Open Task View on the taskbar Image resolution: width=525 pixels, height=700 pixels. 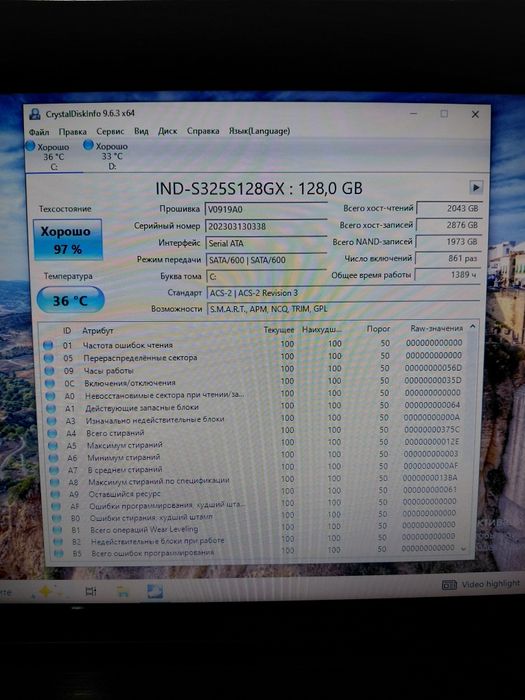click(x=91, y=592)
